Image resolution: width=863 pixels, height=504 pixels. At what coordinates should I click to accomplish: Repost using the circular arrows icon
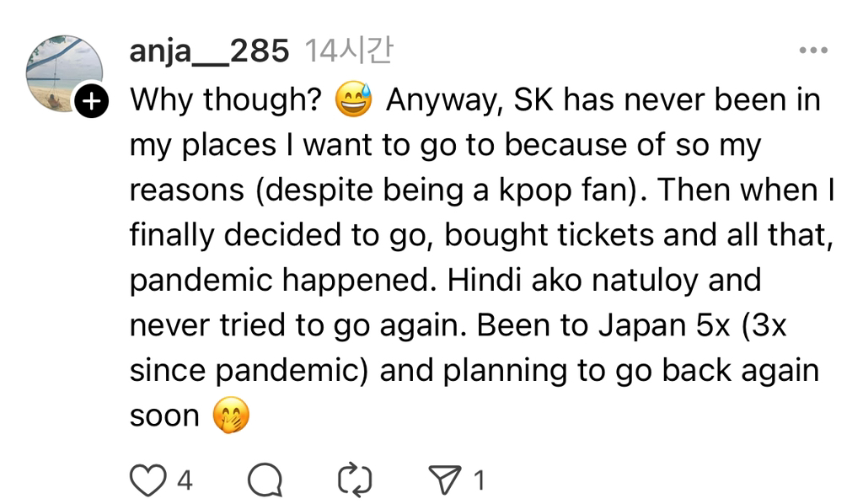pos(354,480)
